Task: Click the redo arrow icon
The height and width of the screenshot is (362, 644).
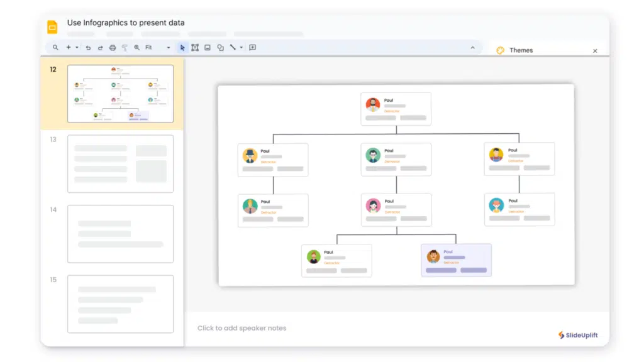Action: coord(100,48)
